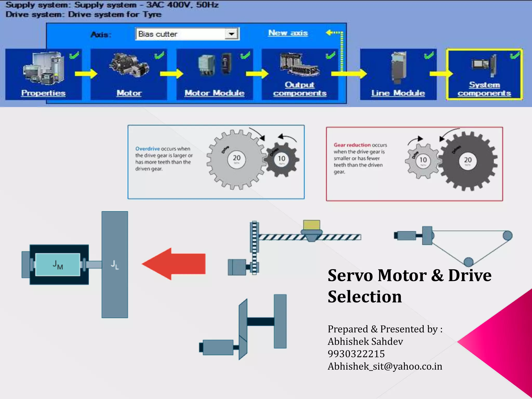Click the Output components hardware icon
The height and width of the screenshot is (399, 532).
click(x=299, y=64)
